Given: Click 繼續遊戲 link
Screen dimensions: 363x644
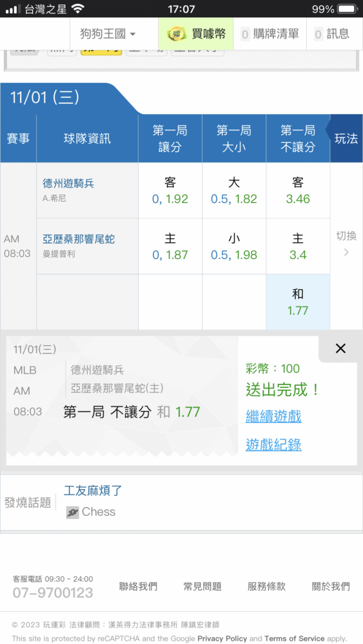Looking at the screenshot, I should click(273, 417).
